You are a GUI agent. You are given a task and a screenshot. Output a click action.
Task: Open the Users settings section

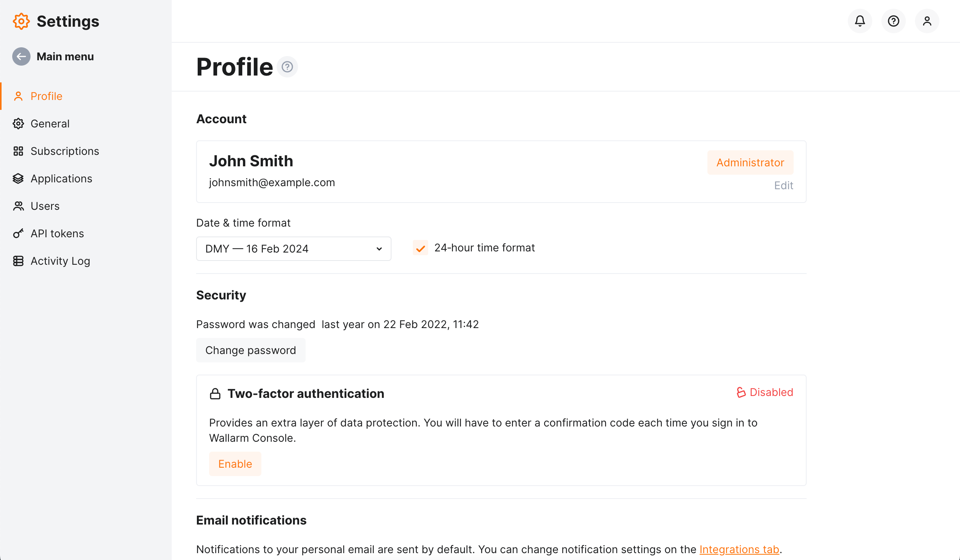pyautogui.click(x=45, y=206)
